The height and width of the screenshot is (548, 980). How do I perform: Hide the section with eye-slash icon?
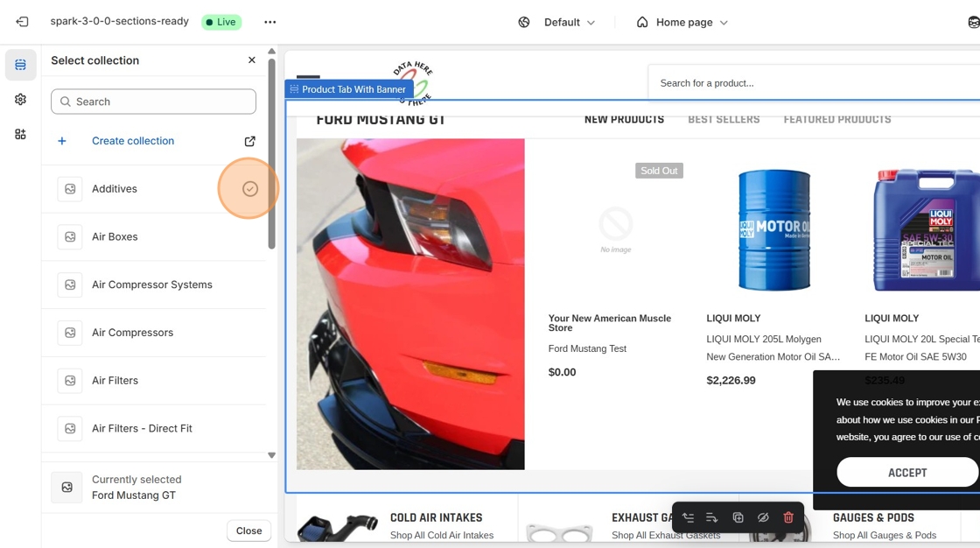coord(763,517)
